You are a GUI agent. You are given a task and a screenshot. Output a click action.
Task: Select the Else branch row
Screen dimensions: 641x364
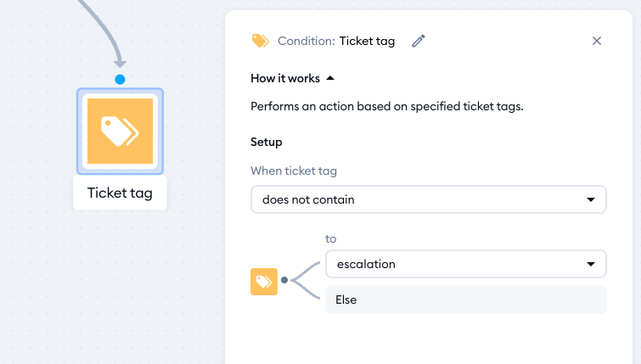[x=466, y=300]
